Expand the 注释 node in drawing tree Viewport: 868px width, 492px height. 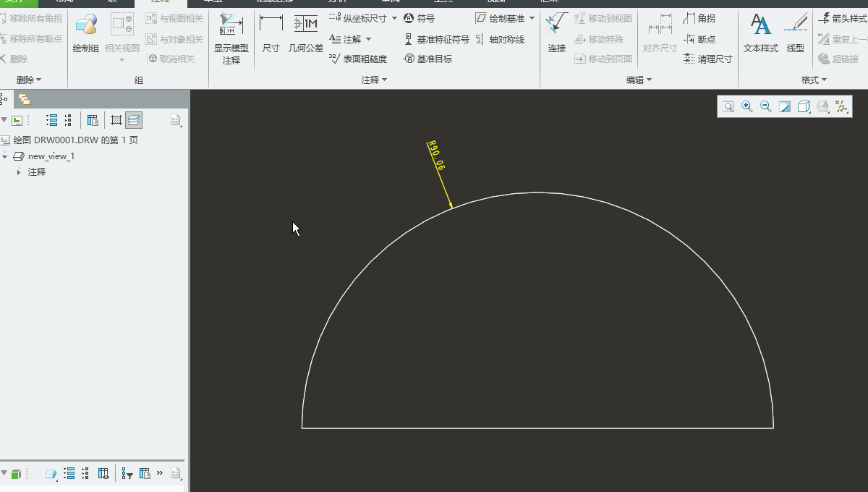[x=19, y=172]
